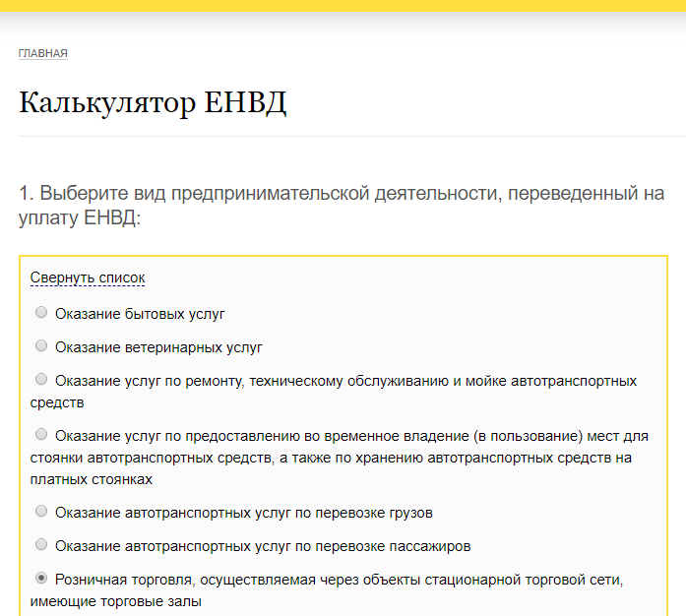686x616 pixels.
Task: Select Оказание бытовых услуг radio button
Action: pyautogui.click(x=41, y=312)
